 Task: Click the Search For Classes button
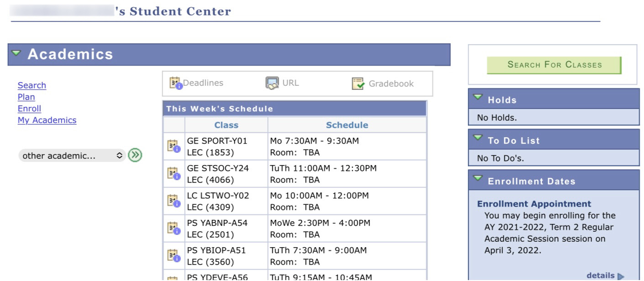click(x=554, y=65)
